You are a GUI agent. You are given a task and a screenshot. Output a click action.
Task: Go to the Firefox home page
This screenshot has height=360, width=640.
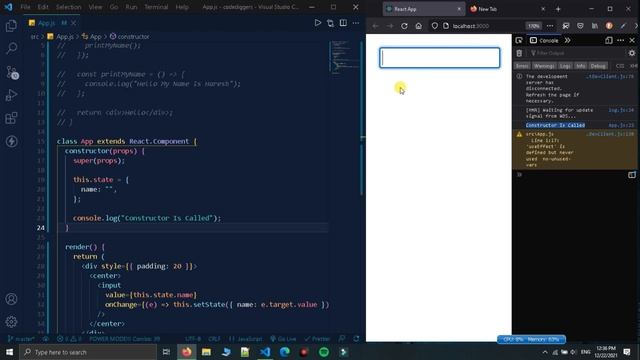click(x=418, y=26)
